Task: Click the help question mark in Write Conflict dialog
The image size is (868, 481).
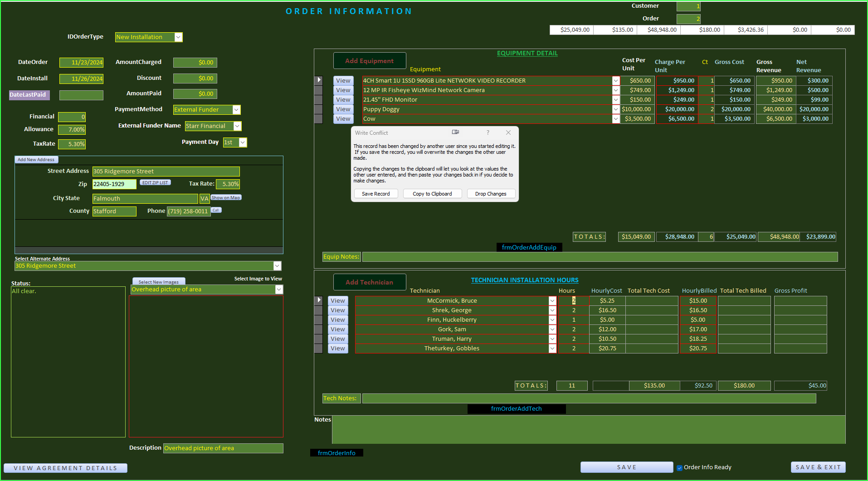Action: pos(488,133)
